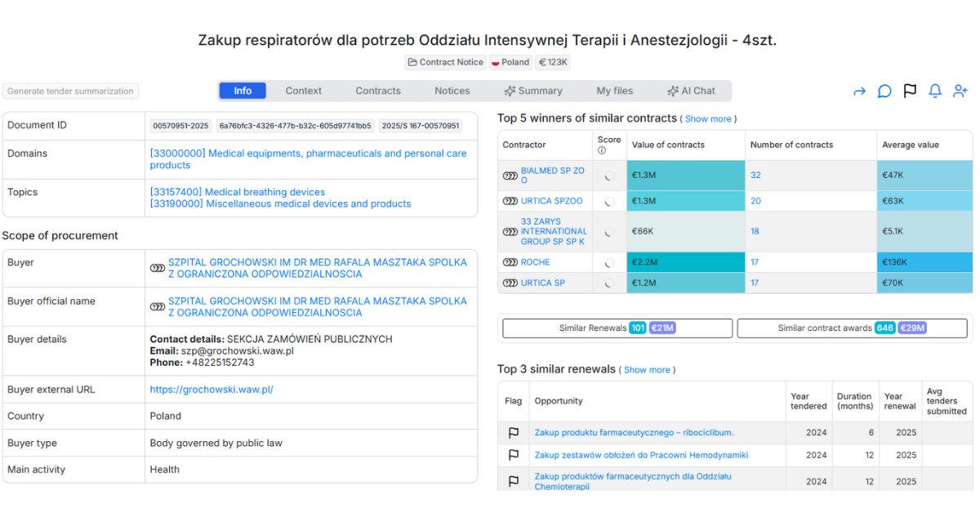The image size is (980, 513).
Task: Open the Similar contract awards box
Action: click(852, 328)
